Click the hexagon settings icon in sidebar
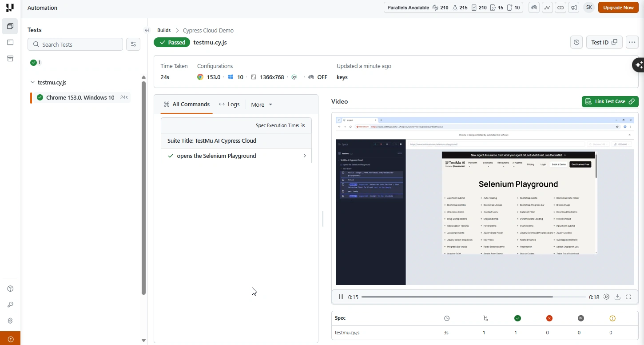This screenshot has height=345, width=644. 10,321
